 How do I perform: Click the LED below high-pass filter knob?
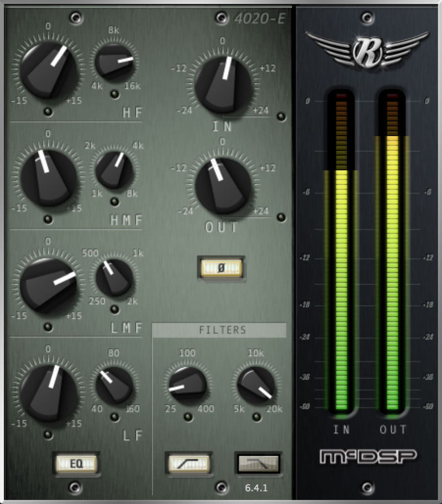coord(188,417)
